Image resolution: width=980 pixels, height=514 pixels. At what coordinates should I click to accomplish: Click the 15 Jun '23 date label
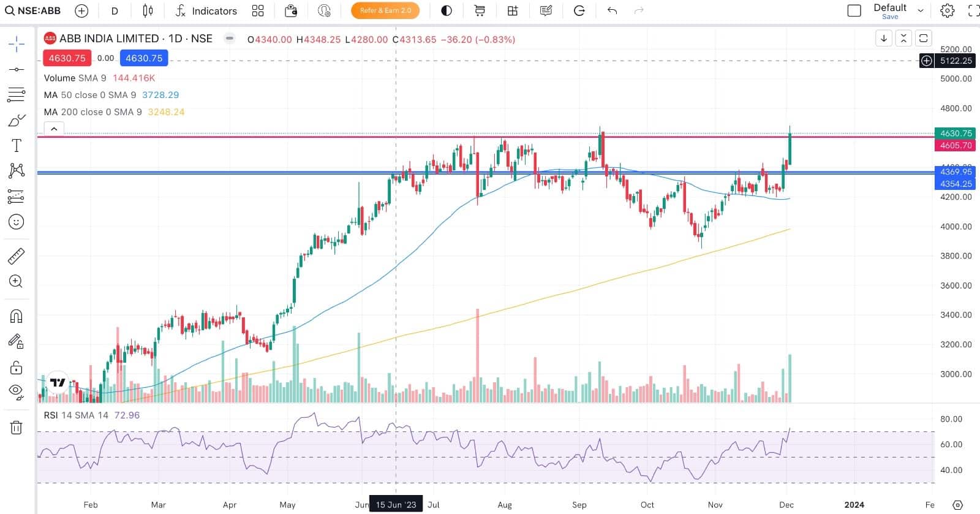(x=396, y=505)
